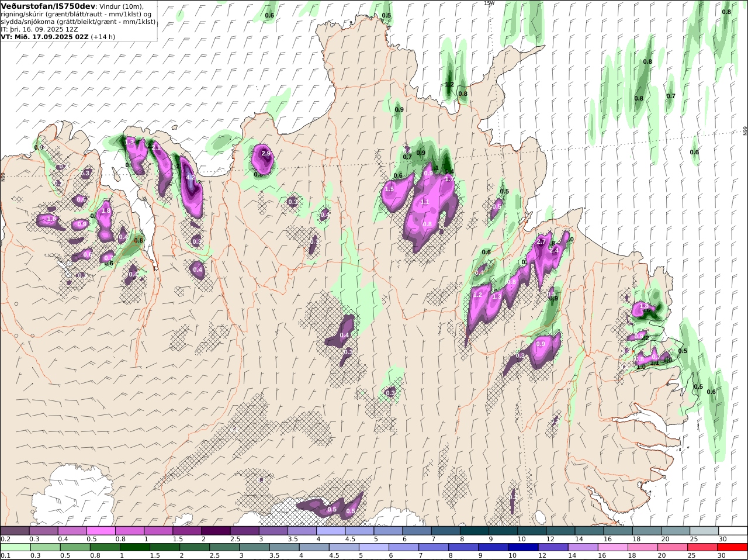Click dark mauve snow legend swatch labeled 0.2

(15, 530)
